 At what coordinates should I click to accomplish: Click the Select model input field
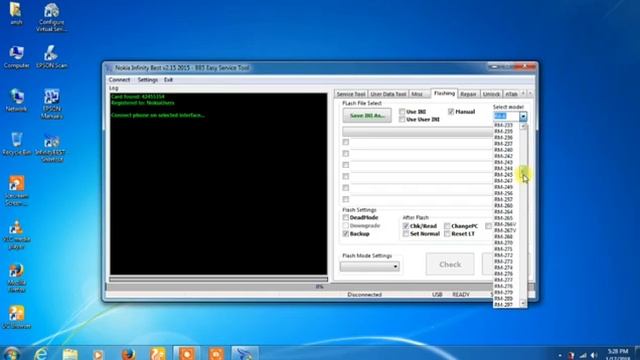(506, 116)
